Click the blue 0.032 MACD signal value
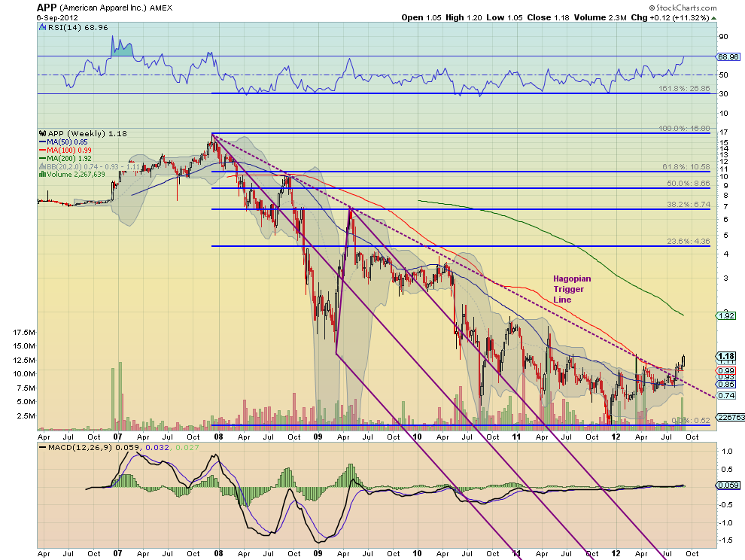 tap(157, 447)
